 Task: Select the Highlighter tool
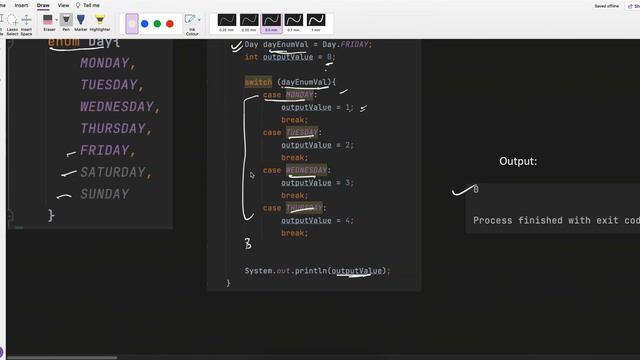(x=100, y=23)
